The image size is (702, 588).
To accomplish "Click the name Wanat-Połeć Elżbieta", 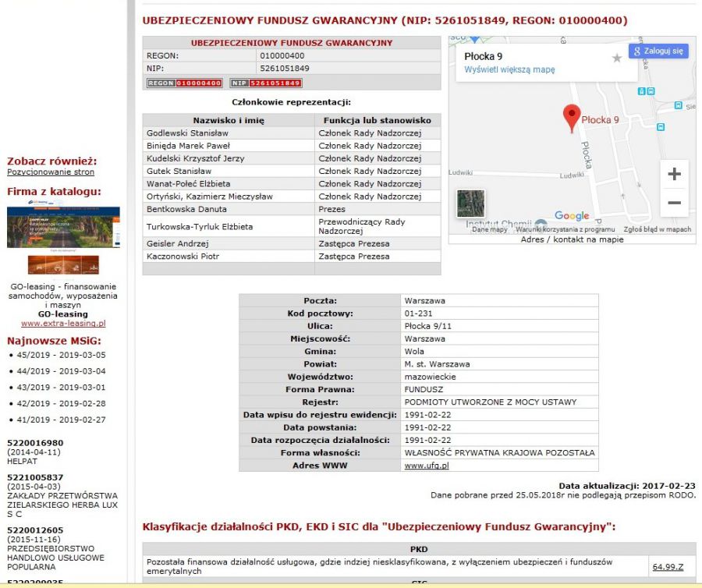I will coord(188,183).
